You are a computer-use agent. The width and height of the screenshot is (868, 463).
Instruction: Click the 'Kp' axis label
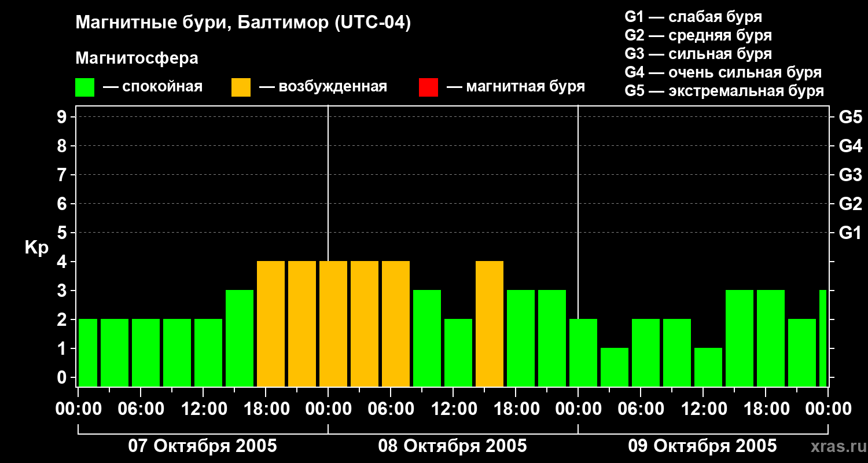click(36, 248)
